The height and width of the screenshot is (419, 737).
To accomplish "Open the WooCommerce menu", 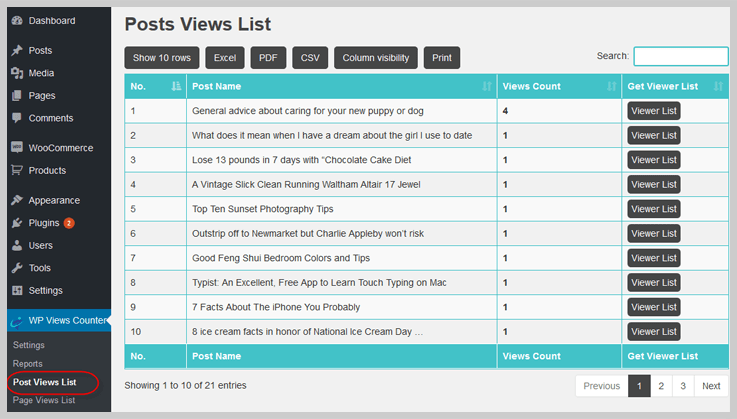I will 59,148.
